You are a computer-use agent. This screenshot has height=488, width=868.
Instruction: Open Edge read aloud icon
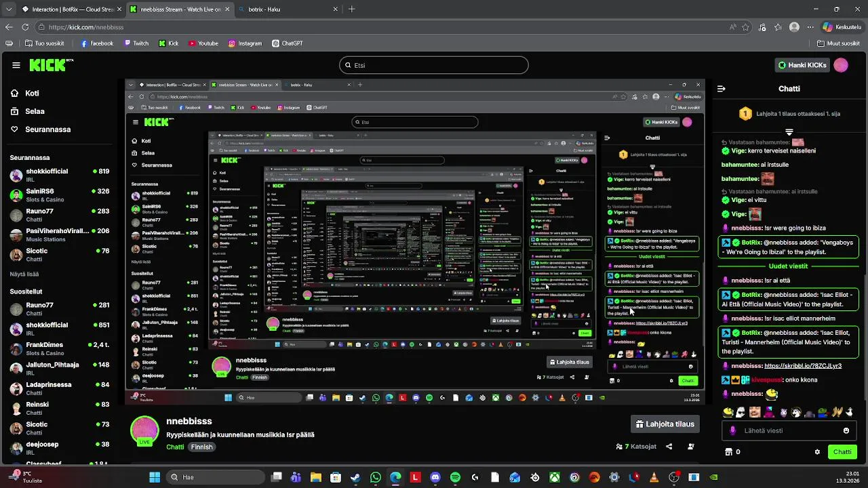(x=732, y=27)
